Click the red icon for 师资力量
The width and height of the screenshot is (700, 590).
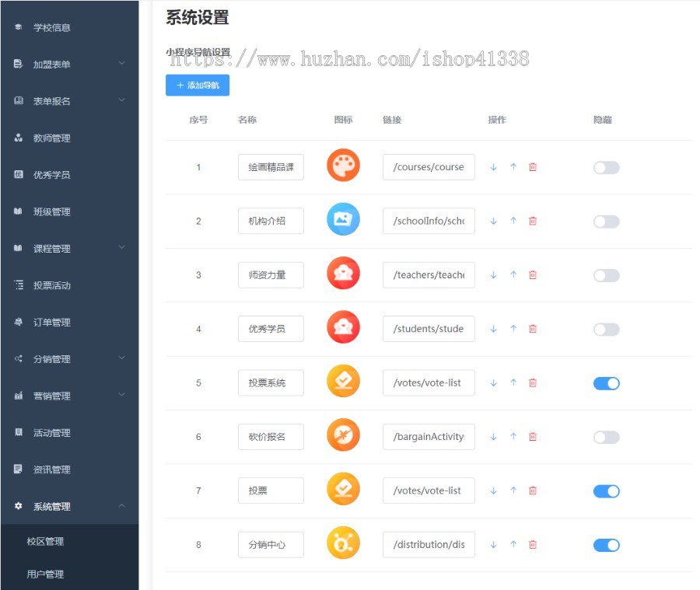343,273
